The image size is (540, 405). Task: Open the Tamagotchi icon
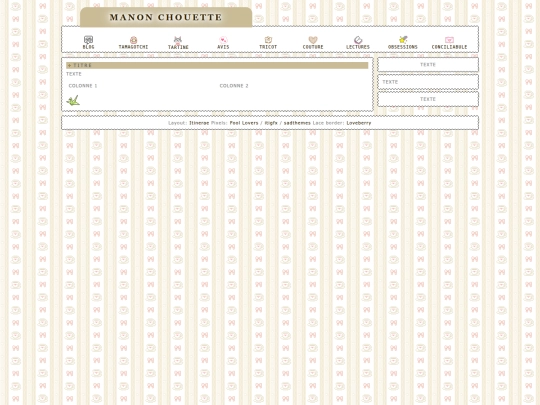(134, 40)
